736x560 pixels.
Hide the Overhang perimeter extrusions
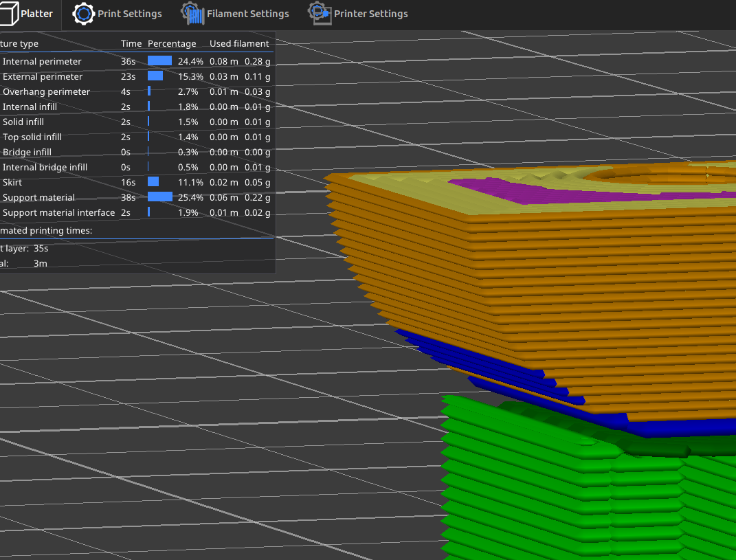pyautogui.click(x=46, y=91)
